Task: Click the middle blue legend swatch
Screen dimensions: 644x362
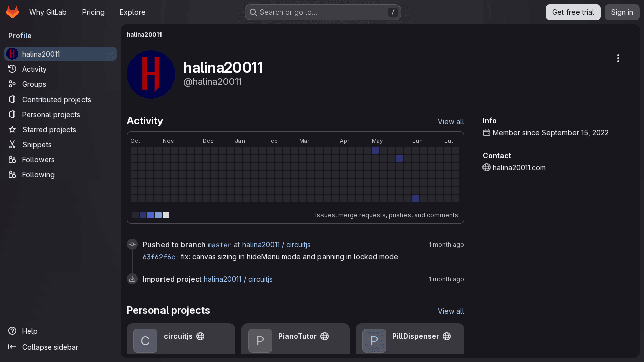Action: click(x=150, y=215)
